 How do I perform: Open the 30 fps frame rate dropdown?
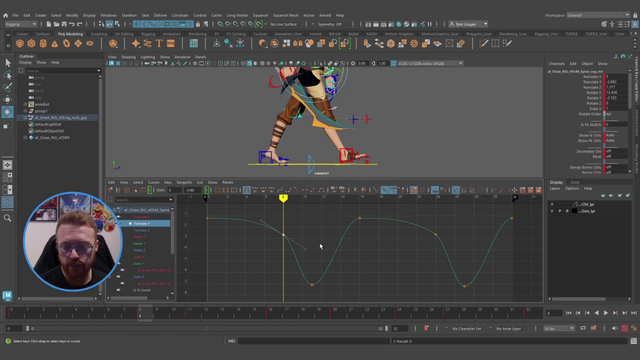click(x=559, y=328)
